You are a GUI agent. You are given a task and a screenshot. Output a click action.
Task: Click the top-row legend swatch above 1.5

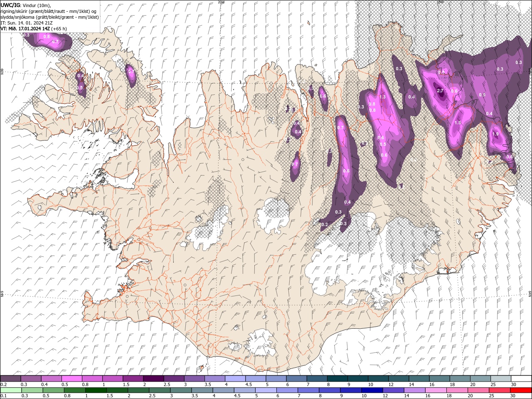pos(133,379)
